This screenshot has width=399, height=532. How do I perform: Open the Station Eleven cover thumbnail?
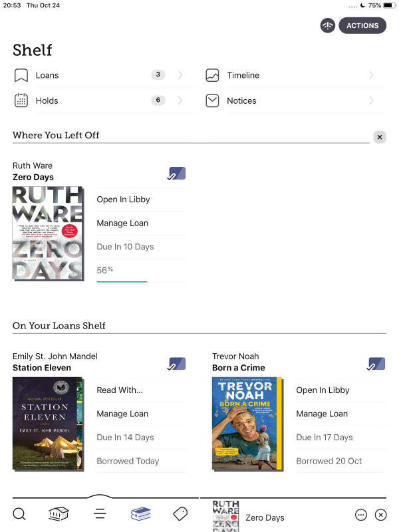[x=47, y=424]
